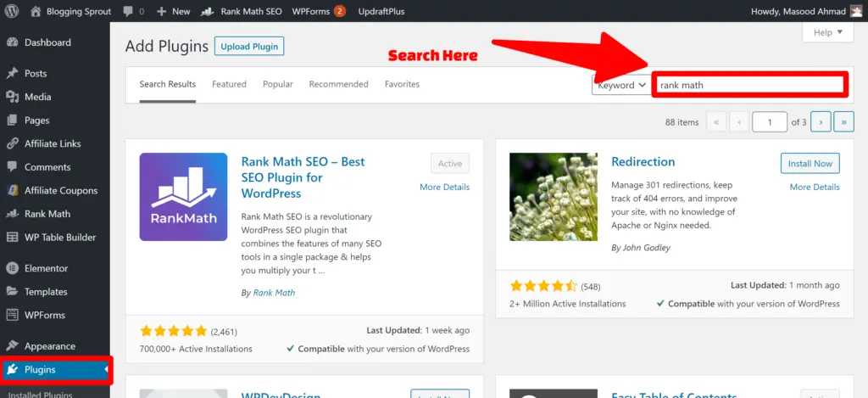Click the Comments bubble icon in sidebar
The width and height of the screenshot is (868, 398).
coord(12,167)
